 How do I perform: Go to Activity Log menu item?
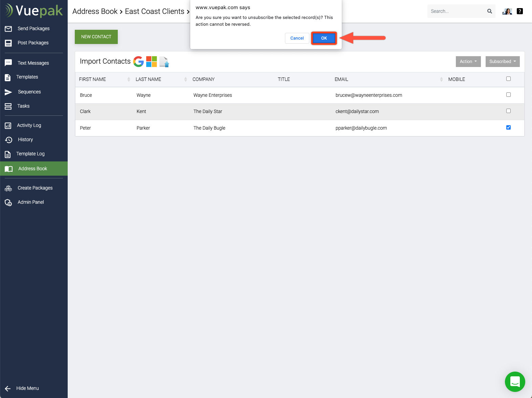(29, 125)
